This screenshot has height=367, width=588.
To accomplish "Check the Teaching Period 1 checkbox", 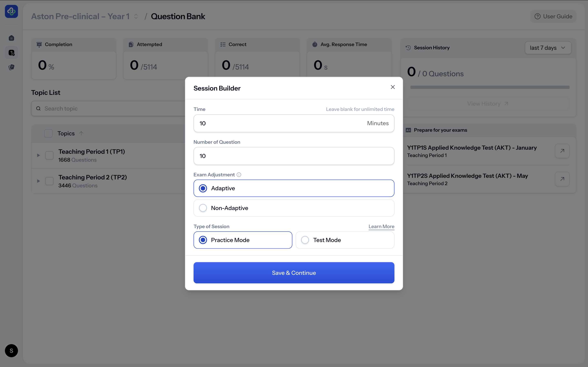I will click(x=49, y=155).
